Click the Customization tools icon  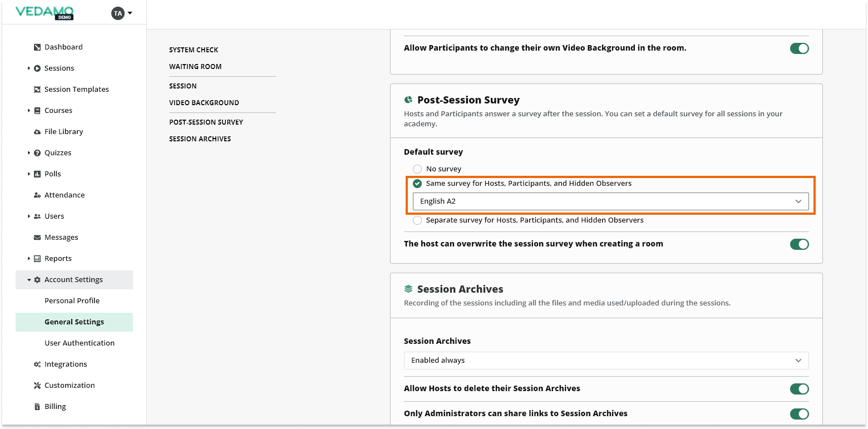(37, 386)
